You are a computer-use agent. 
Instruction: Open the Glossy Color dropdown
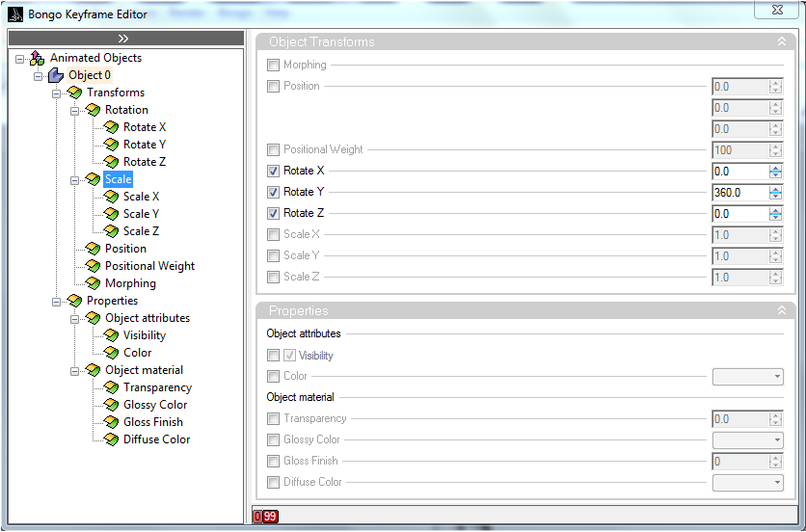click(748, 440)
